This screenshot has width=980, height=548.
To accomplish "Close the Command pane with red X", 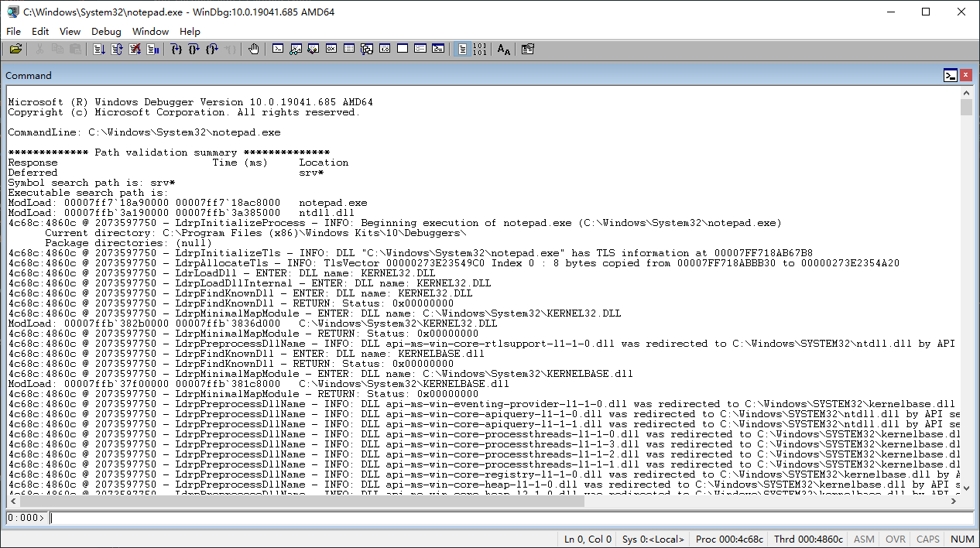I will pos(965,75).
